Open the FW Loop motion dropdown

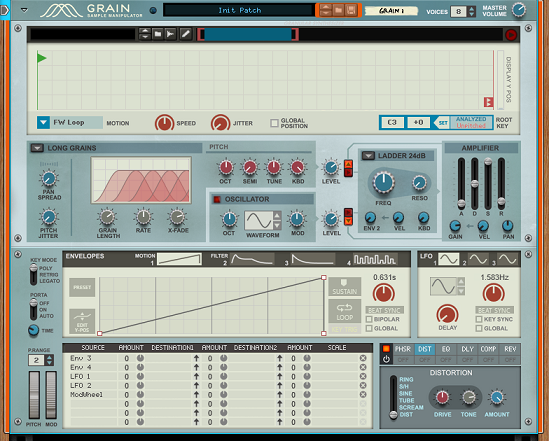coord(43,122)
